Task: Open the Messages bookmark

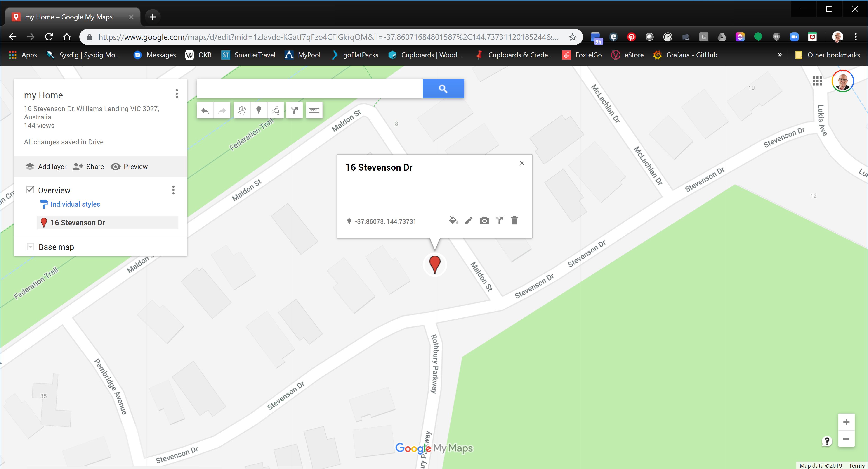Action: click(155, 55)
